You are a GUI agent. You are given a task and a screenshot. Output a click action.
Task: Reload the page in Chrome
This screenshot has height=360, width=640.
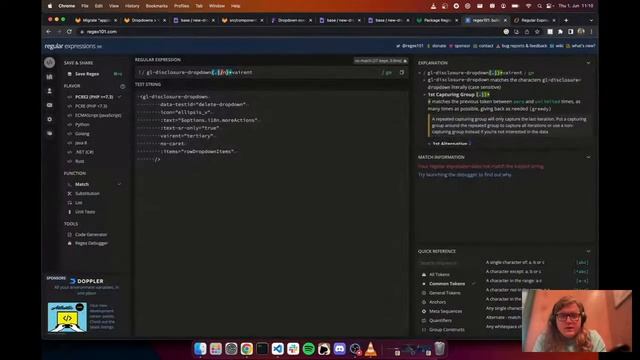69,31
